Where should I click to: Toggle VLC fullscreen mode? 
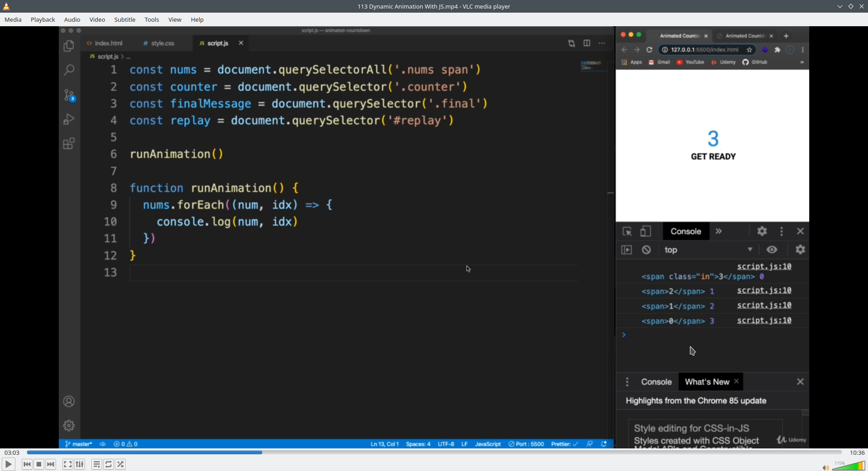[x=68, y=464]
